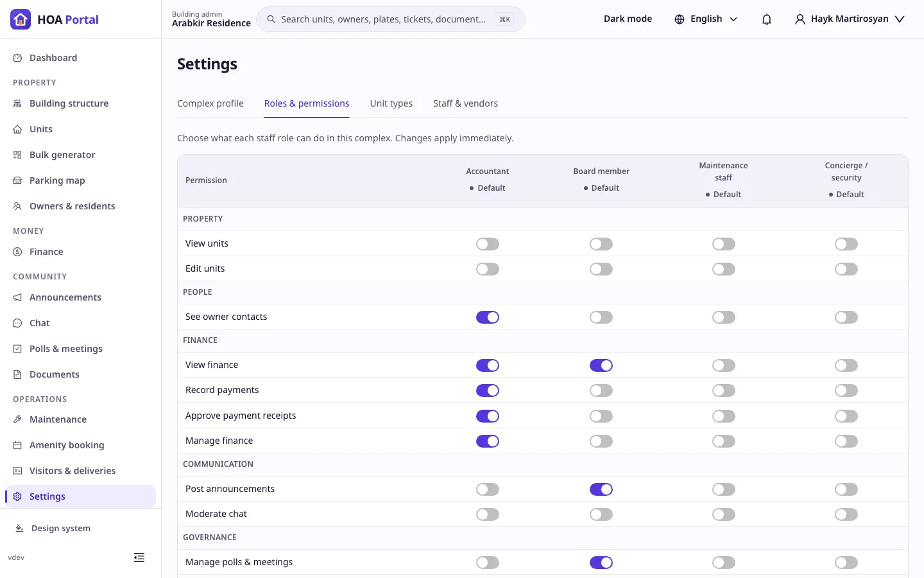The image size is (924, 578).
Task: Click the Documents file icon
Action: coord(17,374)
